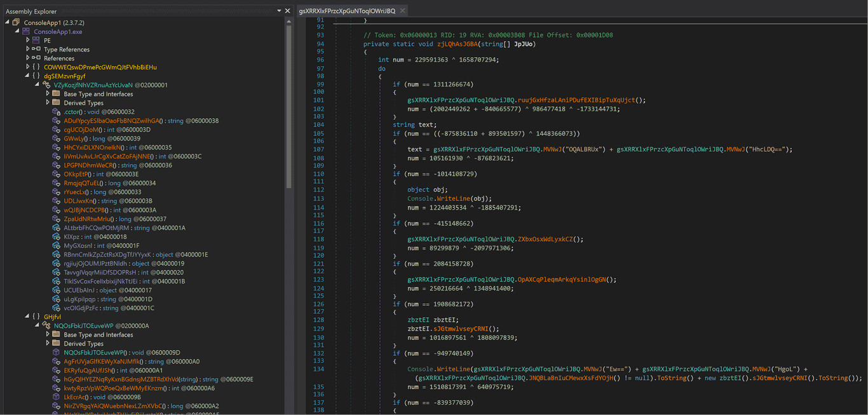Viewport: 868px width, 415px height.
Task: Select the gsXRRXlxFPrzcXpGuNToqlOWriJBQ document tab
Action: 347,11
